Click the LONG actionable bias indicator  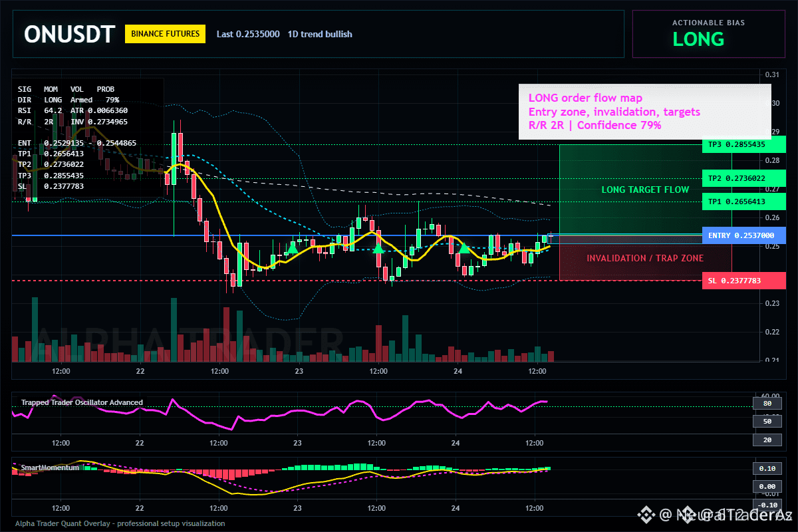698,39
